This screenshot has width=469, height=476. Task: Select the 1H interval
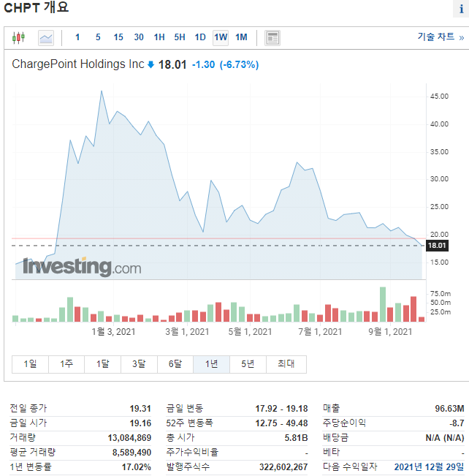point(159,37)
